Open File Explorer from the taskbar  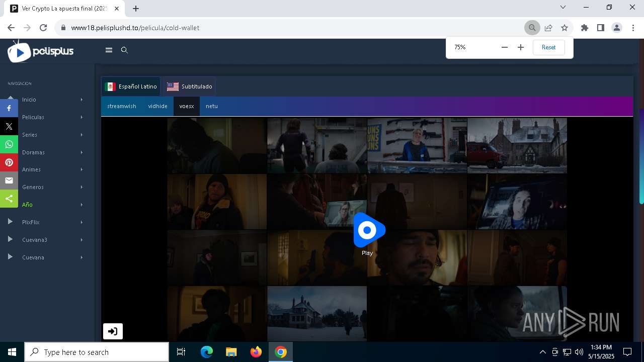pyautogui.click(x=231, y=352)
